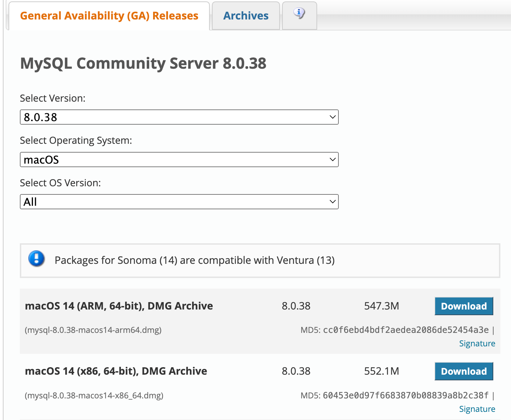
Task: Click filename mysql-8.0.38-macos14-arm64.dmg
Action: point(93,330)
